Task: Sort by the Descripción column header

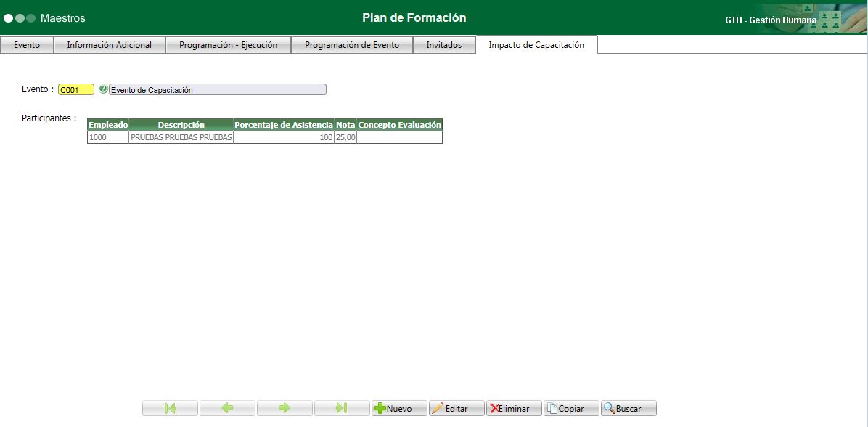Action: 181,125
